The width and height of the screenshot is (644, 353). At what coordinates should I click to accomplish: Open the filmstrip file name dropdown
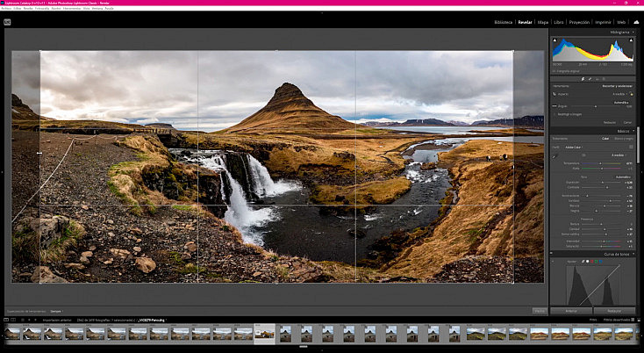coord(153,320)
